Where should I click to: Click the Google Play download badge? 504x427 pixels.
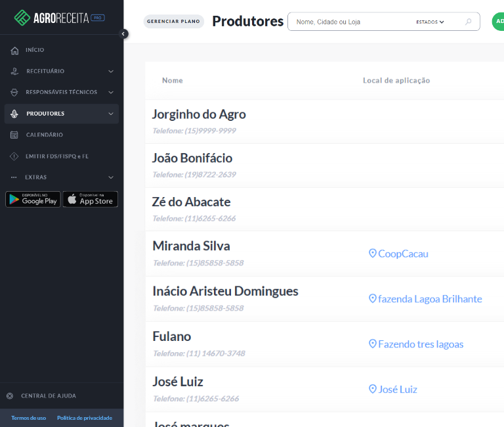(33, 199)
